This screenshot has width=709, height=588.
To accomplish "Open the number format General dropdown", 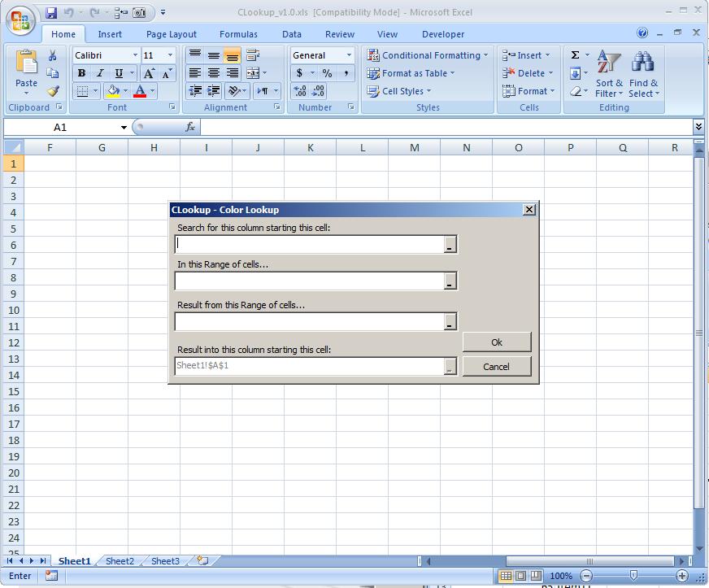I will point(349,55).
